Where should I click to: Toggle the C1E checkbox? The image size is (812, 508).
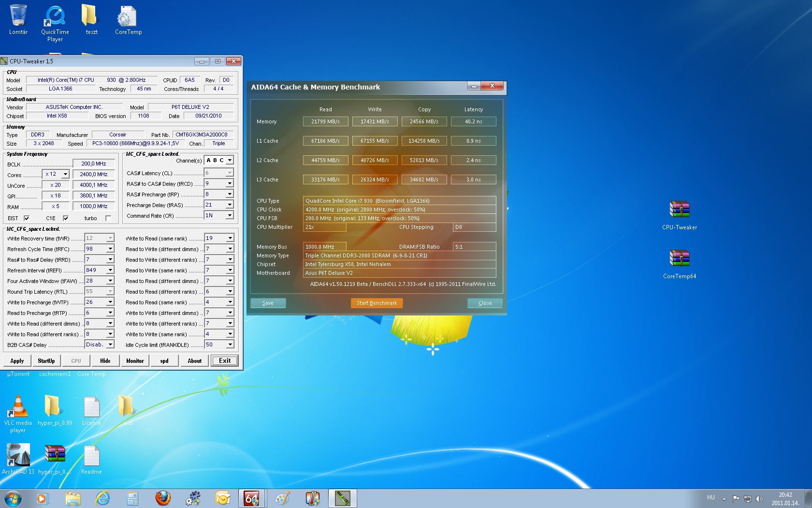click(66, 218)
